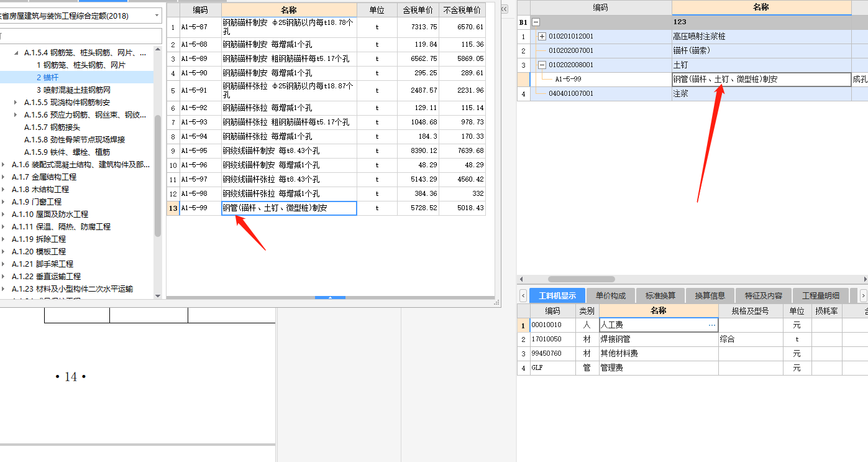Screen dimensions: 868x462
Task: Open the 单价构成 tab
Action: point(611,295)
